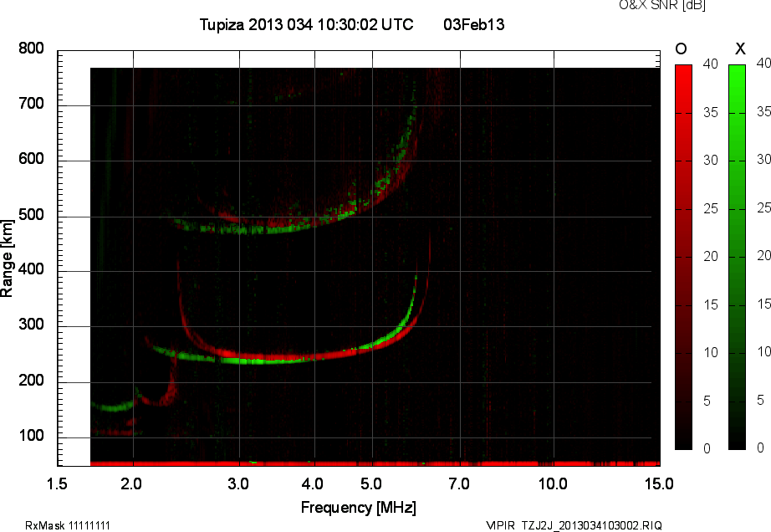
Task: Click the red band along plot bottom
Action: coord(375,463)
